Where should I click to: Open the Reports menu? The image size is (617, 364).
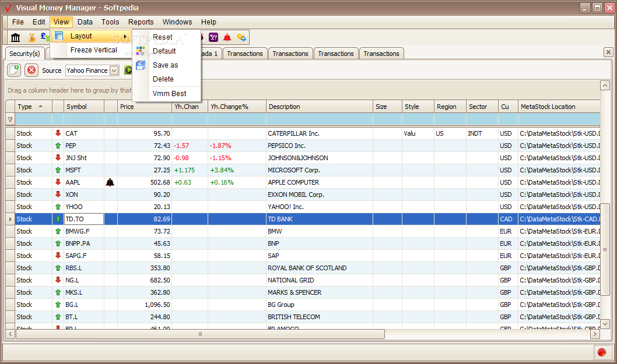[x=141, y=22]
